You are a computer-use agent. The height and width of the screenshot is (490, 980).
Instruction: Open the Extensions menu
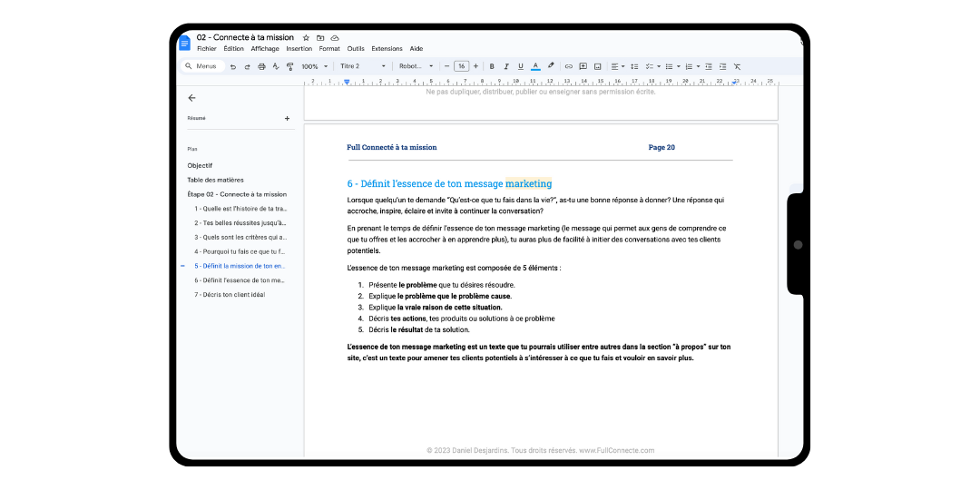pos(387,49)
